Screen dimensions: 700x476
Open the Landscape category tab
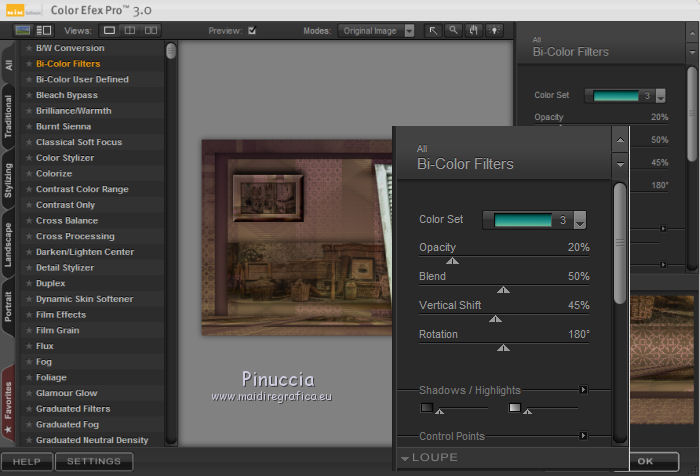point(8,246)
